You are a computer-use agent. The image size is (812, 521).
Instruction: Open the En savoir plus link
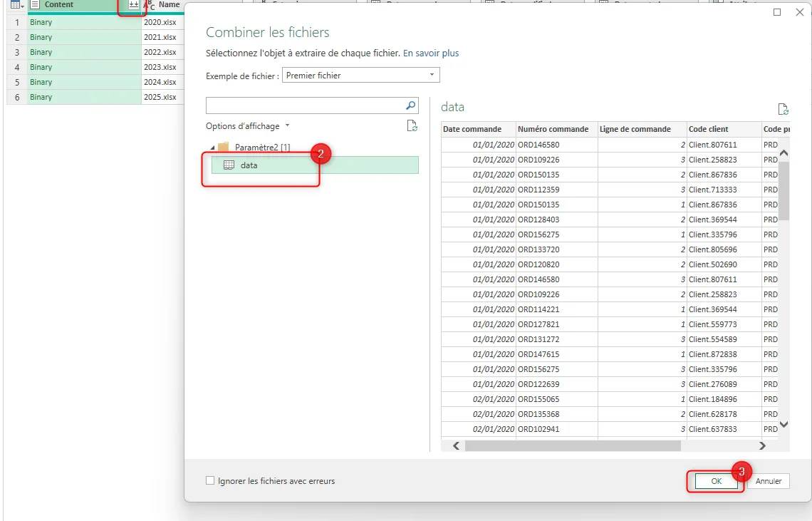tap(431, 53)
